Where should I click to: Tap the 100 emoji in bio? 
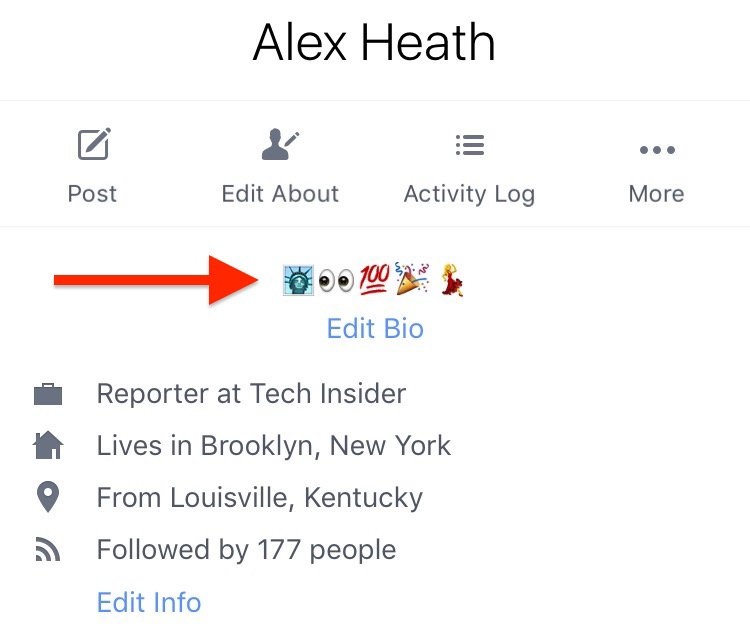374,280
